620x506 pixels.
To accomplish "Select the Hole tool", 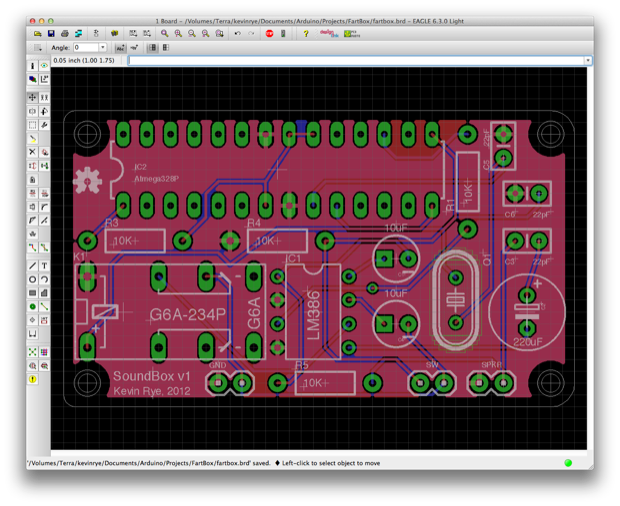I will (32, 320).
